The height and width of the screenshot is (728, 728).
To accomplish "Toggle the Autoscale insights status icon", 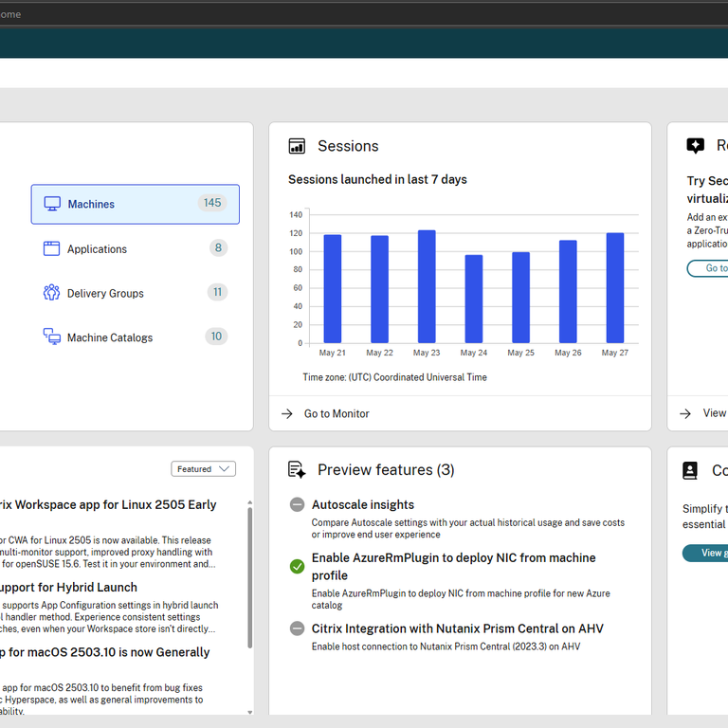I will point(297,504).
